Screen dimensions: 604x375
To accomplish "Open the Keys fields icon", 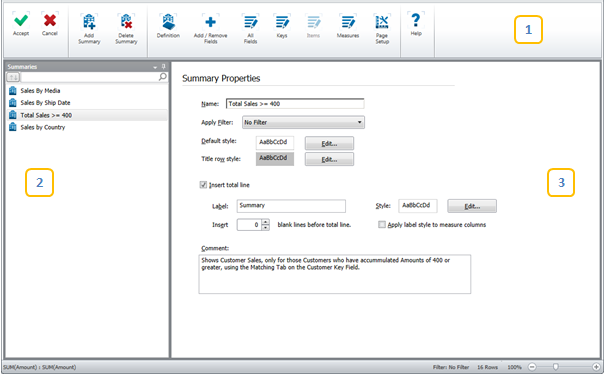I will click(282, 22).
